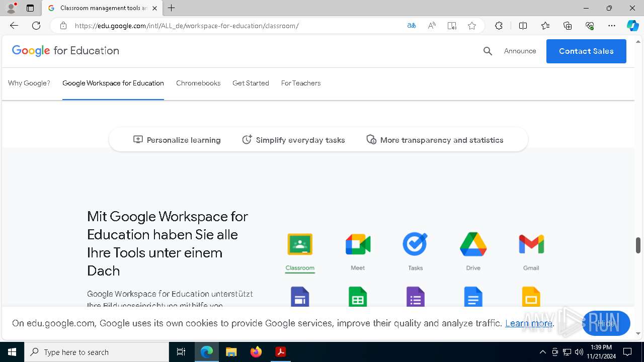Open browser Extensions menu
The image size is (644, 362).
click(499, 26)
